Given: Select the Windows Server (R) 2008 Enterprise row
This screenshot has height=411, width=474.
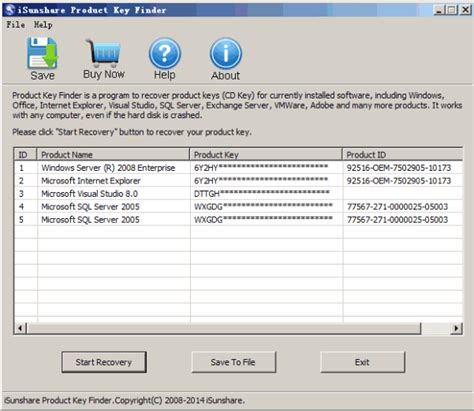Looking at the screenshot, I should [238, 168].
